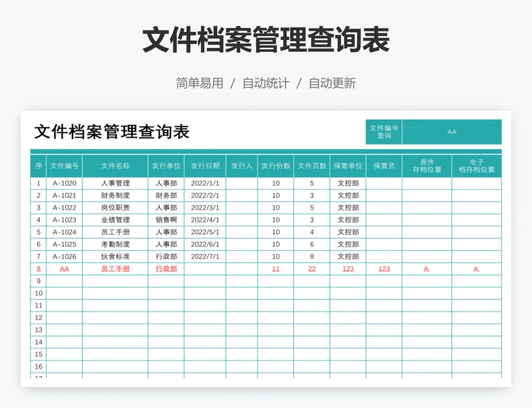Viewport: 532px width, 408px height.
Task: Select sequence number 12 row cell
Action: (x=39, y=318)
